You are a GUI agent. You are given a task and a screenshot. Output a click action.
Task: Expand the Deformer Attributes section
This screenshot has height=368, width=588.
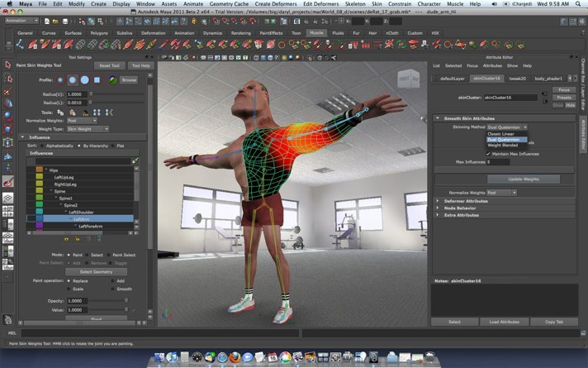467,201
